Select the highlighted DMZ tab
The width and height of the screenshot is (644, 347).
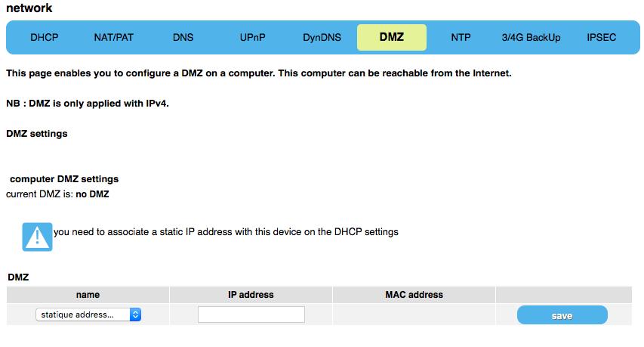point(392,37)
